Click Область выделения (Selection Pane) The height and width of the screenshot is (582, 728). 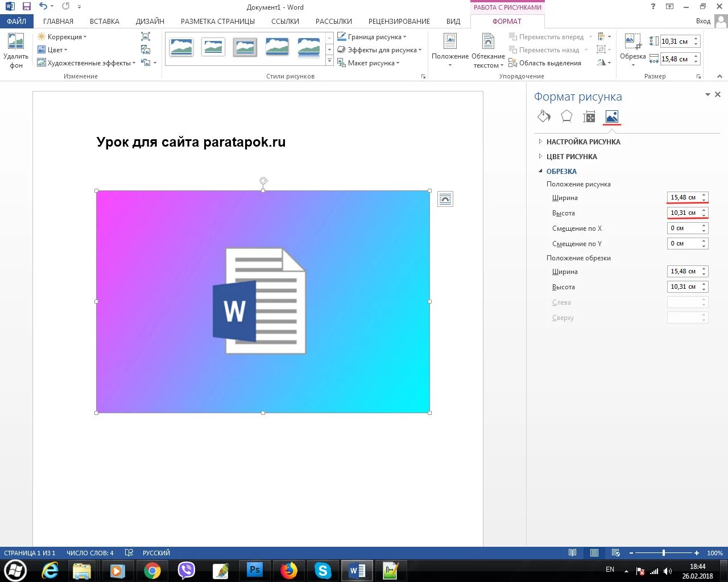tap(545, 63)
